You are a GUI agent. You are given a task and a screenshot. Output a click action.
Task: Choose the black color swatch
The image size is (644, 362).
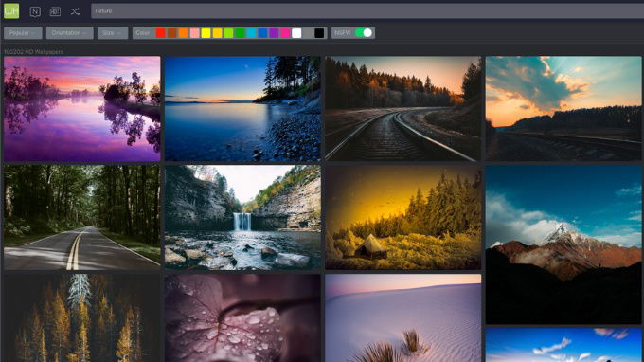click(319, 33)
